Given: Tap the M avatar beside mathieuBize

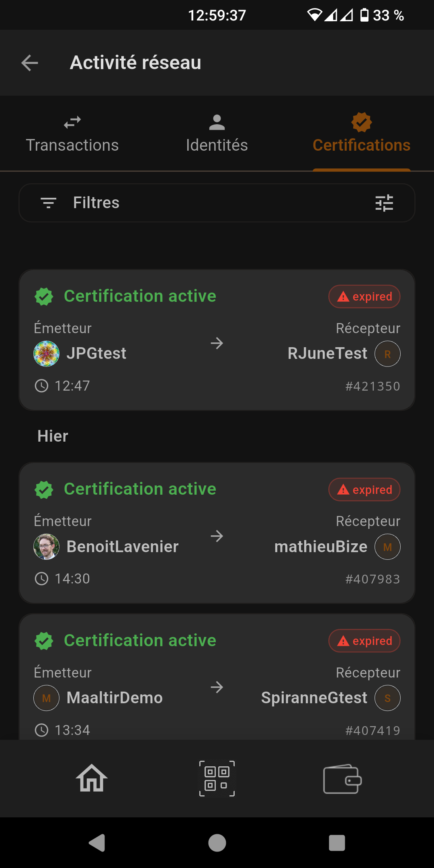Looking at the screenshot, I should tap(387, 547).
